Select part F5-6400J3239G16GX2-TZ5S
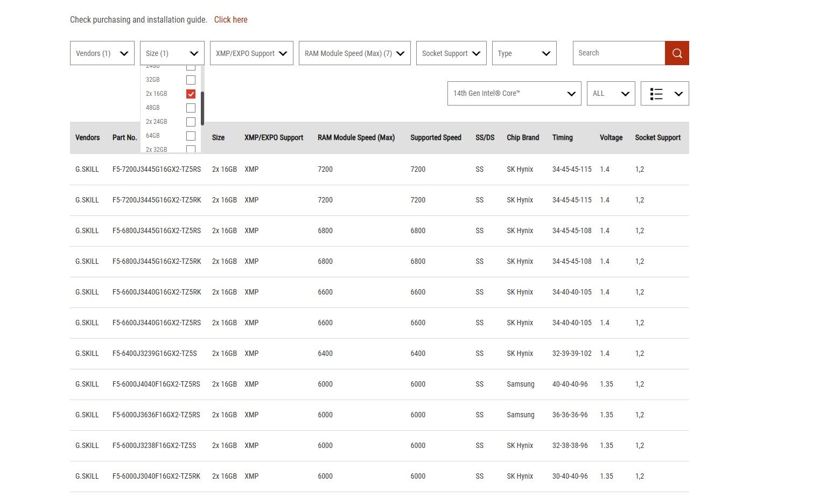This screenshot has width=827, height=504. [x=155, y=354]
